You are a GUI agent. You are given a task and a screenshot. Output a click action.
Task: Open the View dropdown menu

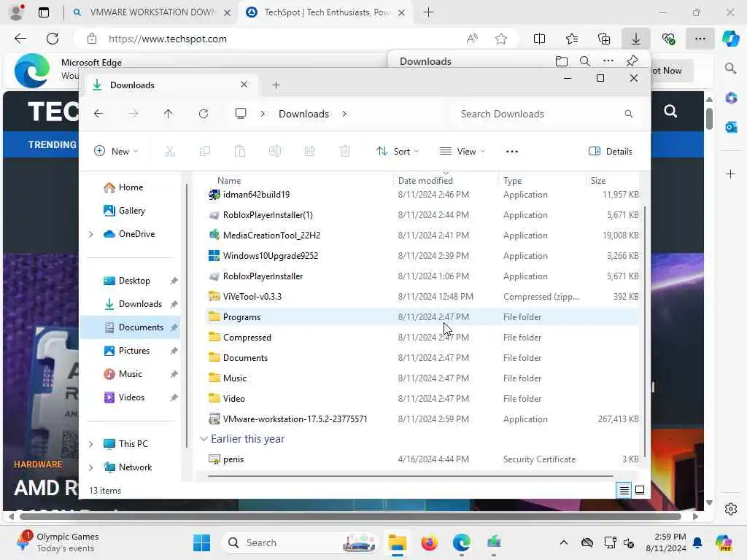coord(462,152)
